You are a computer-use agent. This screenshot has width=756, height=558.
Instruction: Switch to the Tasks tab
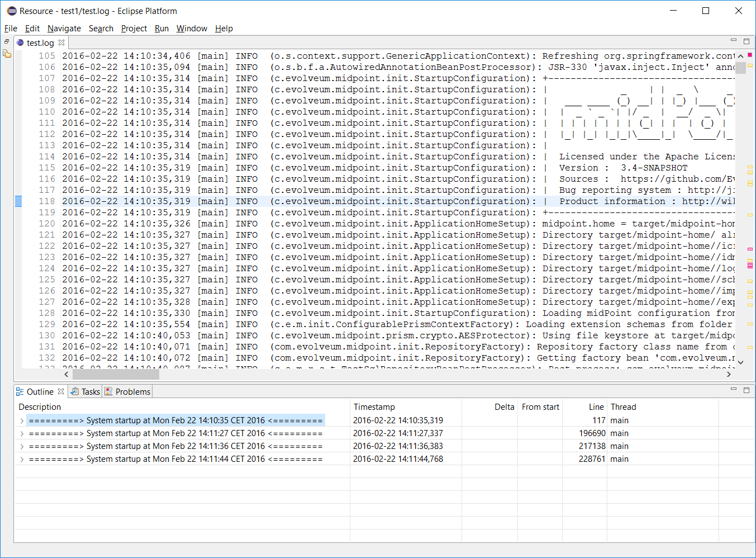point(85,392)
